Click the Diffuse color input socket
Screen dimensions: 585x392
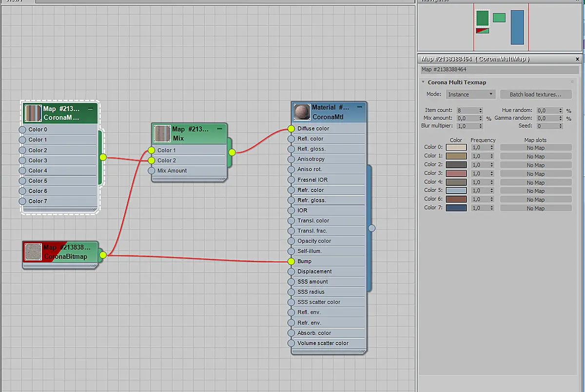[x=291, y=129]
